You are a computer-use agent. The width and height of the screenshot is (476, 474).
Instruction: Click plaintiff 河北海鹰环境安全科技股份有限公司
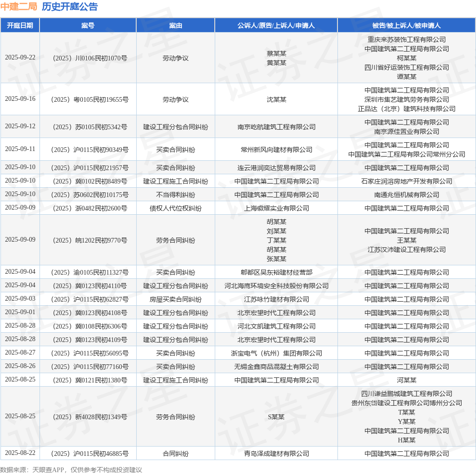[277, 286]
